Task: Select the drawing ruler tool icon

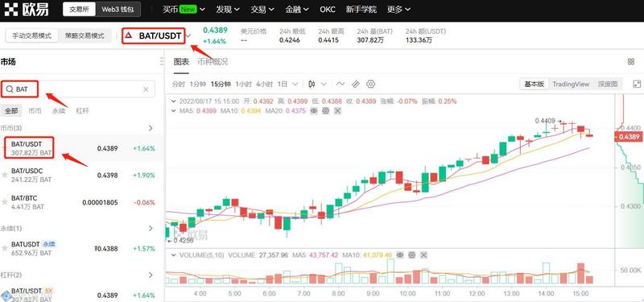Action: click(356, 85)
